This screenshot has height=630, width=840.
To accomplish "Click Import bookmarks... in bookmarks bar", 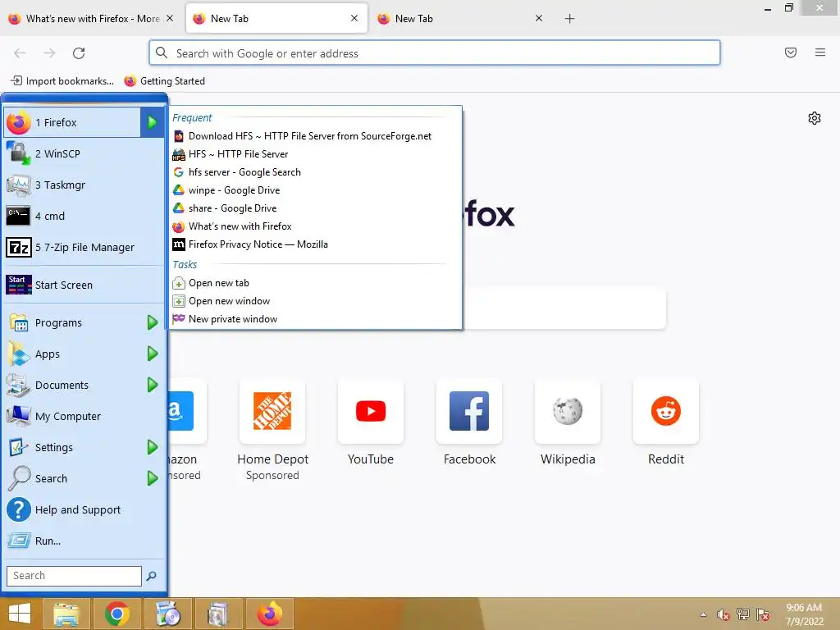I will (62, 81).
